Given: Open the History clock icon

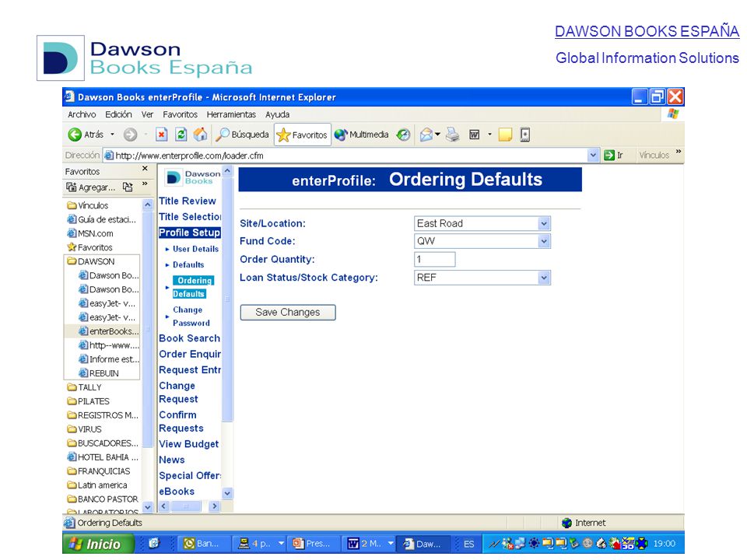Looking at the screenshot, I should [x=404, y=135].
